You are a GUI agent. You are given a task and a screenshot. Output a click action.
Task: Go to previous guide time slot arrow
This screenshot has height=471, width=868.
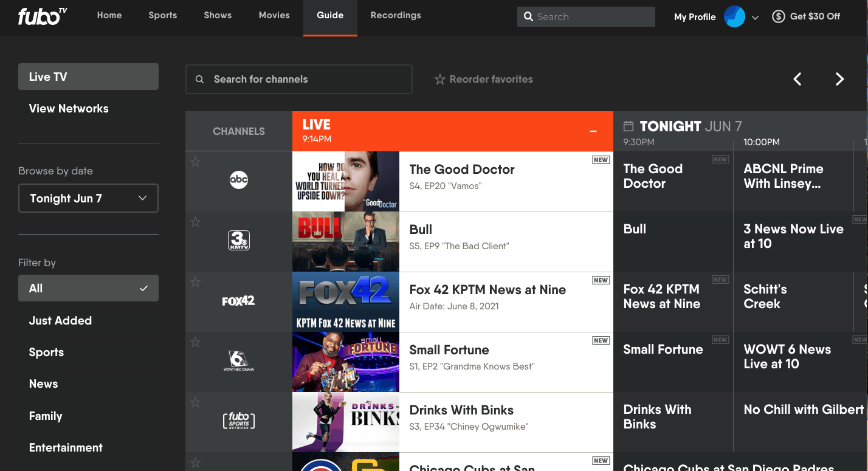coord(797,79)
